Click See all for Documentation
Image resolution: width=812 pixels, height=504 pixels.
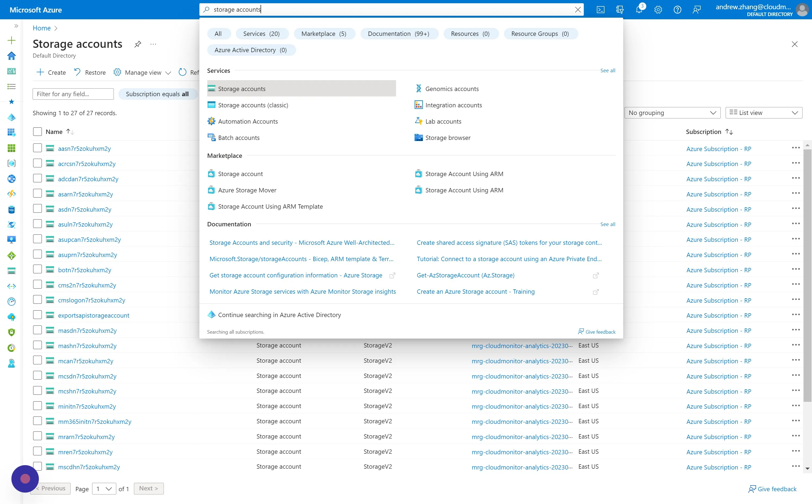607,224
